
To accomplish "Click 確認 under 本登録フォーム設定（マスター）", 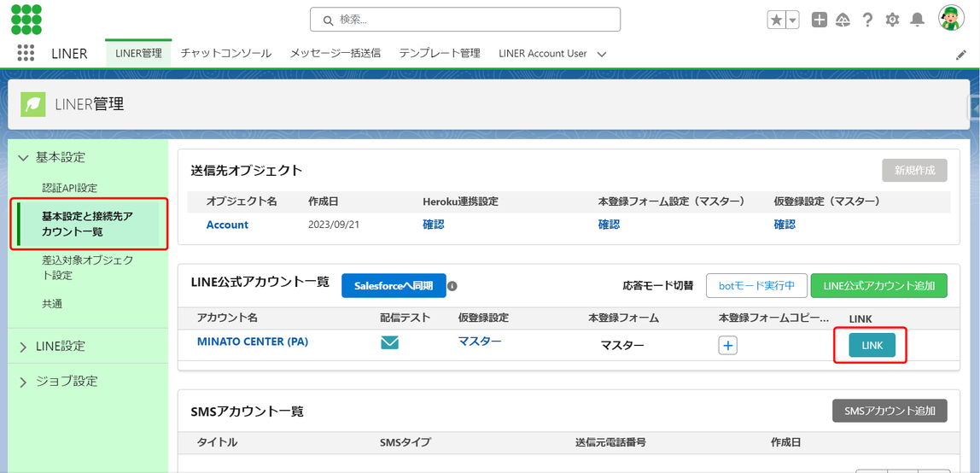I will (609, 225).
